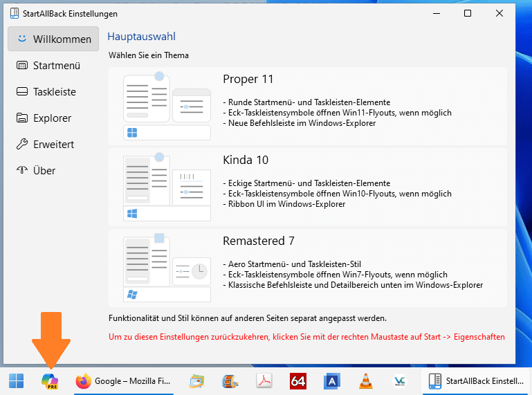This screenshot has width=532, height=395.
Task: Click the icon beside Über
Action: pyautogui.click(x=22, y=170)
